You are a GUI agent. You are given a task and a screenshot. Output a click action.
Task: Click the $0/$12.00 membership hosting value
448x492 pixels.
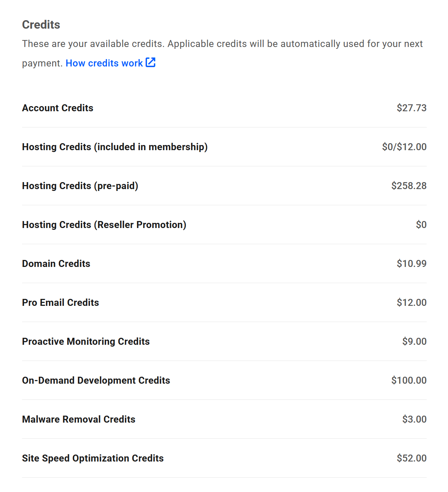tap(404, 146)
